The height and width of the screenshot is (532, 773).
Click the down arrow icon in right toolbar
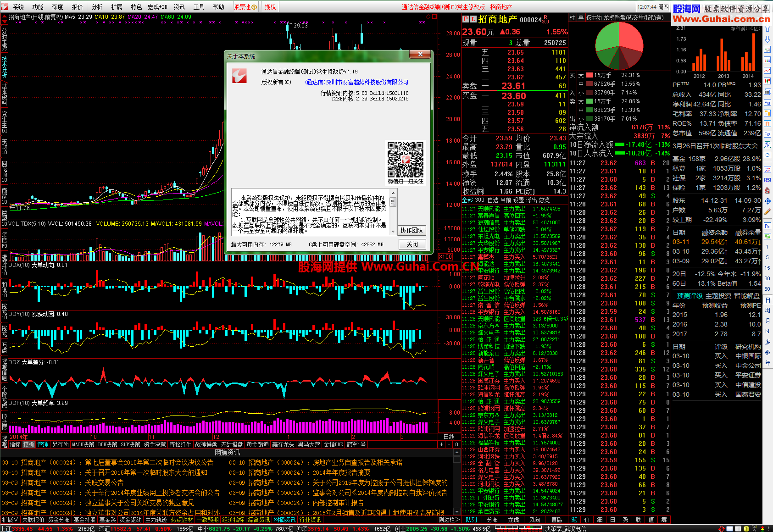pos(767,39)
